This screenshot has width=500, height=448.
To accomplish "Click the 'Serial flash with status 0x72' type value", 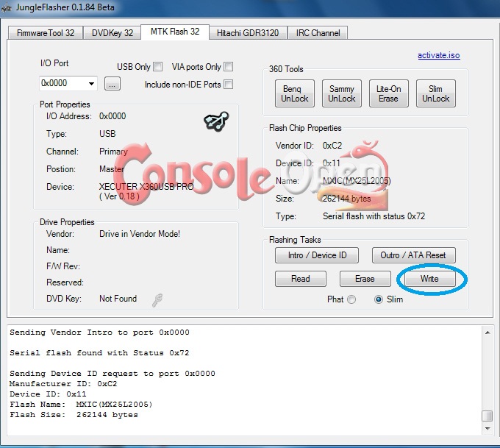I will [374, 216].
